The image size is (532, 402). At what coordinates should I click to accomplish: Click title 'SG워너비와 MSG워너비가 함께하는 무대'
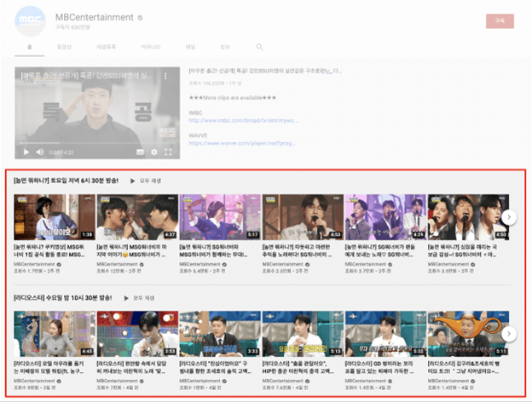(x=214, y=251)
